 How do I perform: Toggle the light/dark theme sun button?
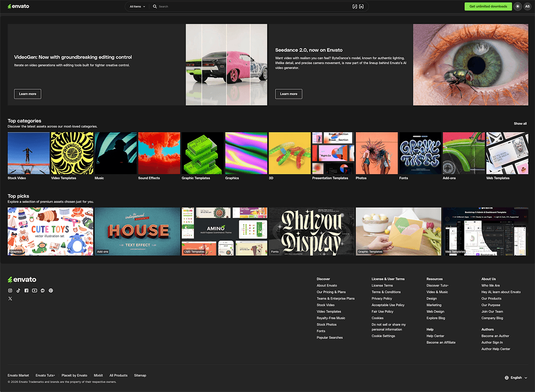pos(517,6)
